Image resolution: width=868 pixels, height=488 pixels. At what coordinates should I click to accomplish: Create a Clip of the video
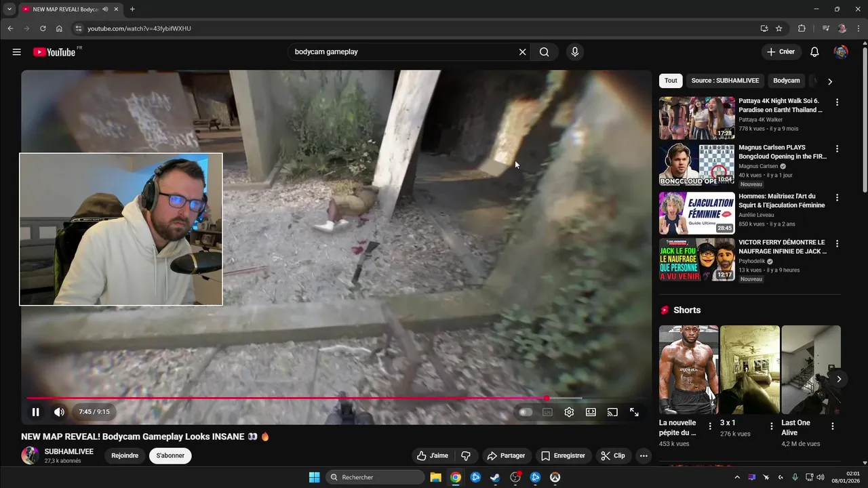point(613,455)
